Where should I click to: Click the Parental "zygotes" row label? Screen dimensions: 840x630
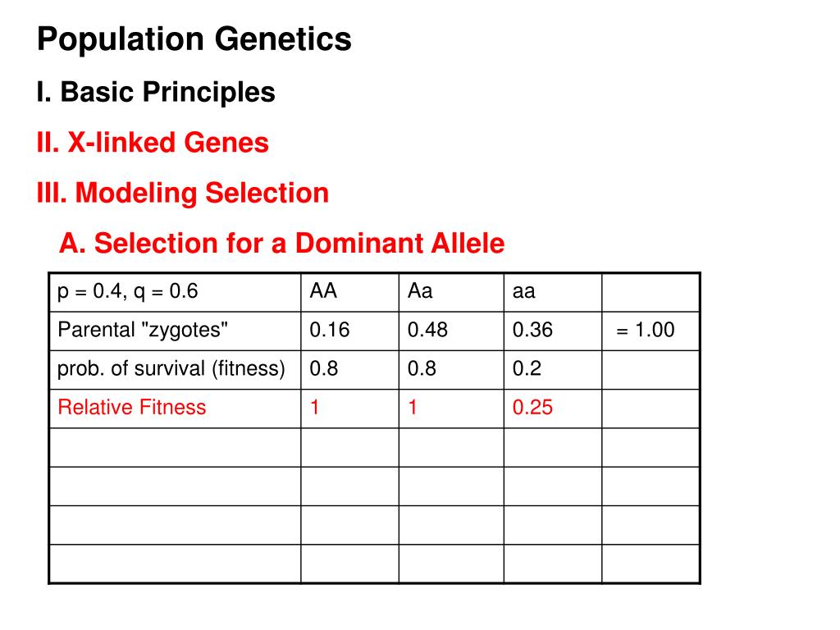point(143,330)
